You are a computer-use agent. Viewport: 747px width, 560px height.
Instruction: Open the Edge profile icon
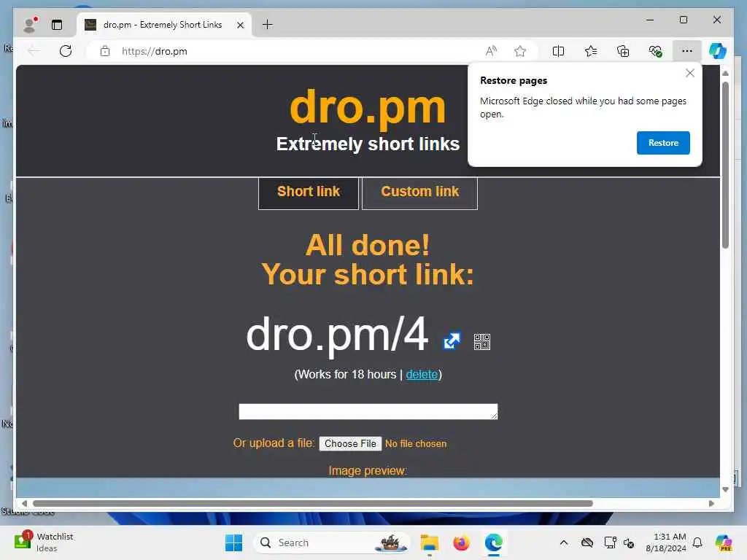click(30, 25)
